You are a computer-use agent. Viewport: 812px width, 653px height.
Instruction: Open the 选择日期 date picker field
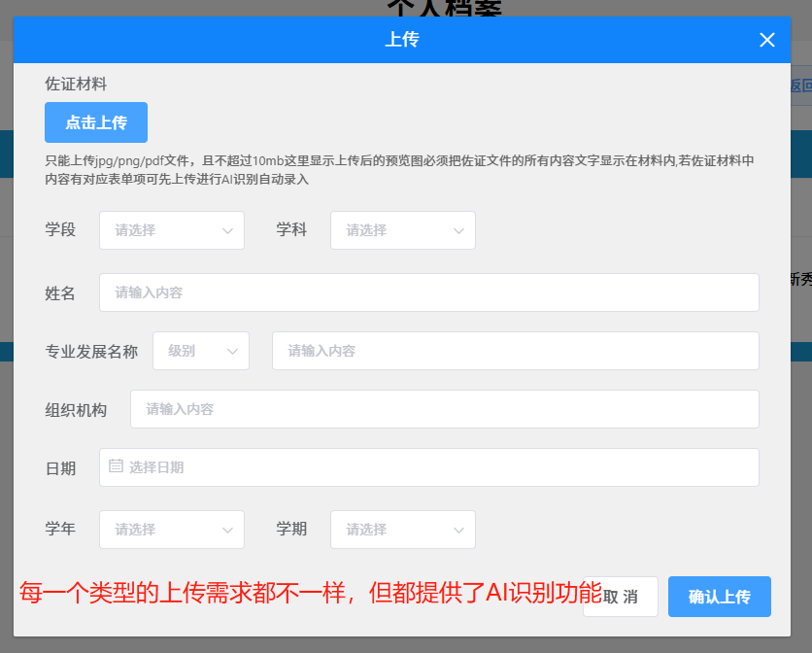(428, 467)
